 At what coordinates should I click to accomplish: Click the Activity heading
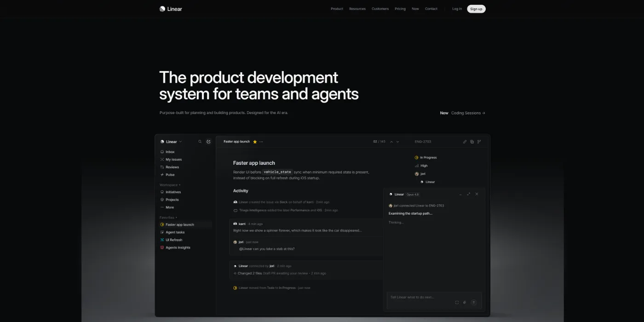tap(241, 191)
